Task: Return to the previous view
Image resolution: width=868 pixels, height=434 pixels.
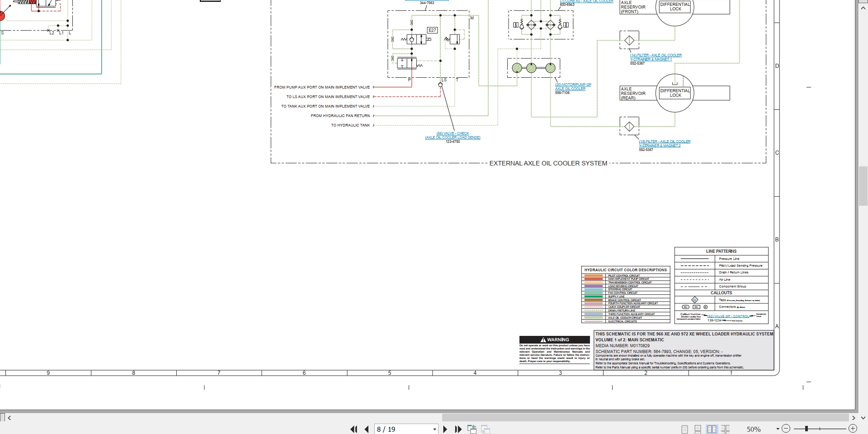Action: pyautogui.click(x=472, y=429)
